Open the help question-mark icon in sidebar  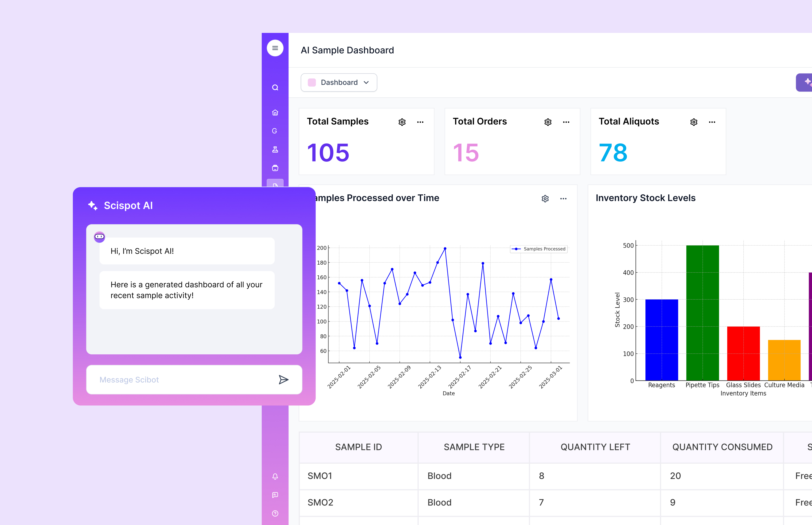(x=275, y=513)
